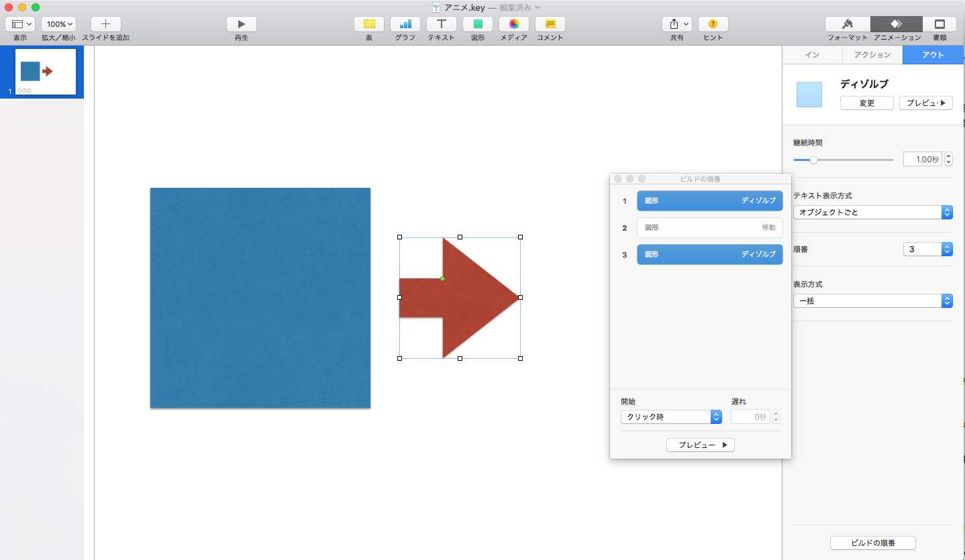Expand the build order number dropdown

(928, 249)
